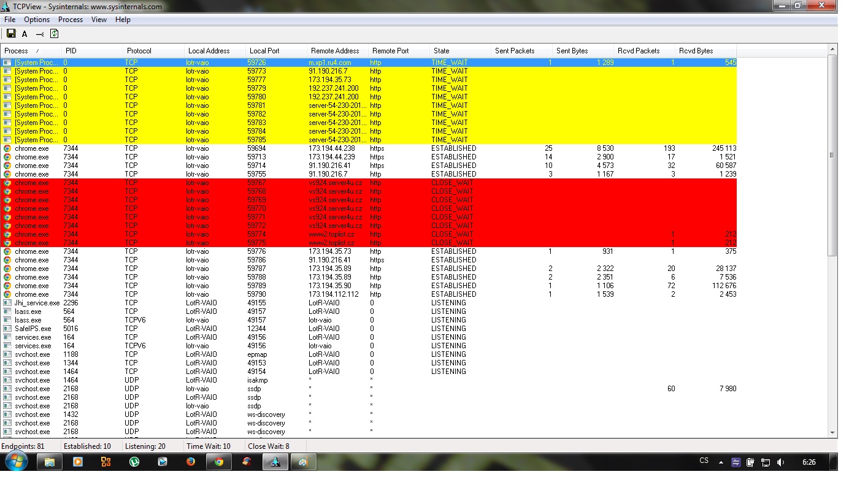This screenshot has height=485, width=868.
Task: Click the Save toolbar icon
Action: click(x=10, y=34)
